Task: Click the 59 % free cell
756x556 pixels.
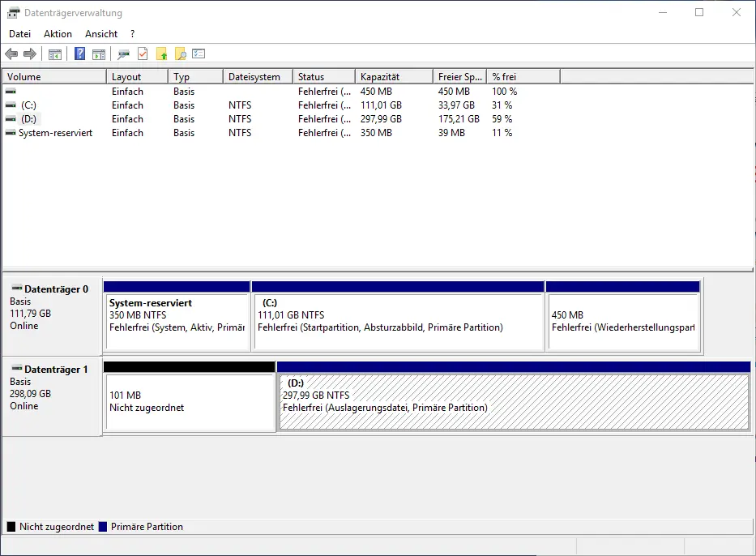Action: [502, 119]
